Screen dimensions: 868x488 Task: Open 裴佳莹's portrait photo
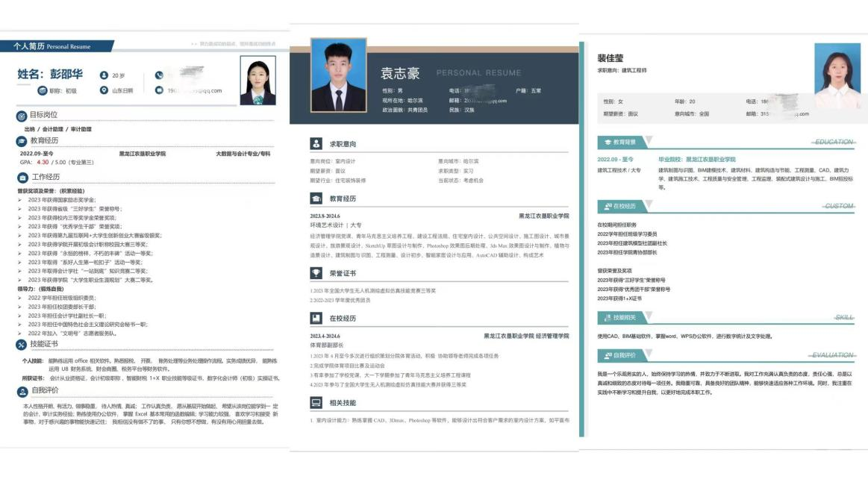(837, 75)
